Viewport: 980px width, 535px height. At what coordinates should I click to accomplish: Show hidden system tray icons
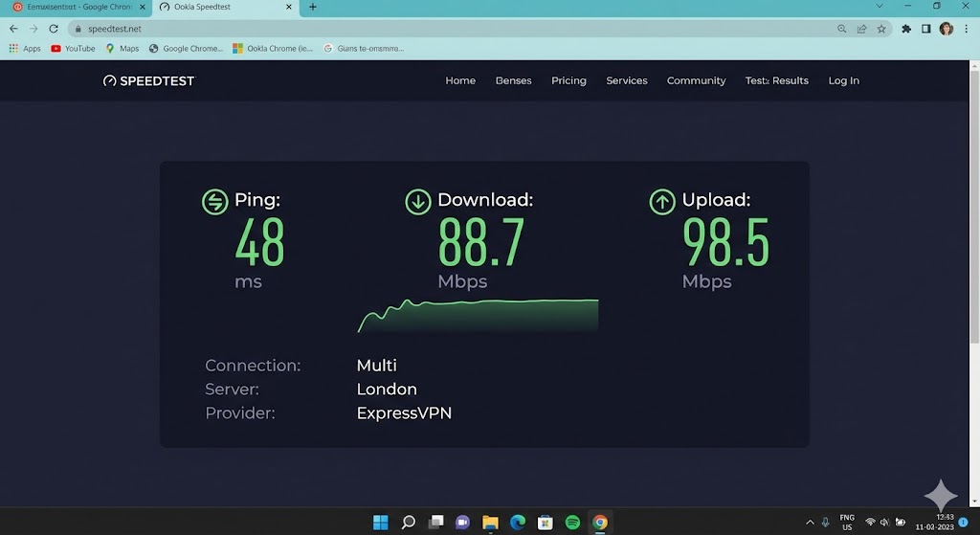[810, 522]
